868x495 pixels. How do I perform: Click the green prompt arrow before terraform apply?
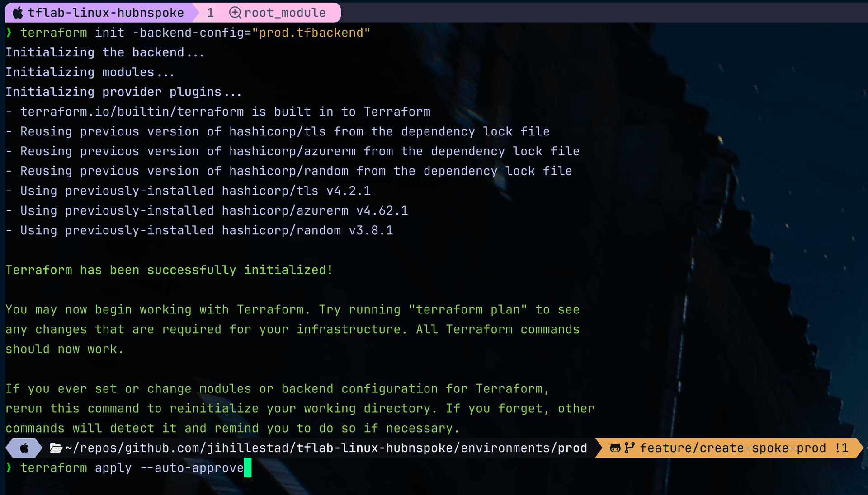coord(9,468)
